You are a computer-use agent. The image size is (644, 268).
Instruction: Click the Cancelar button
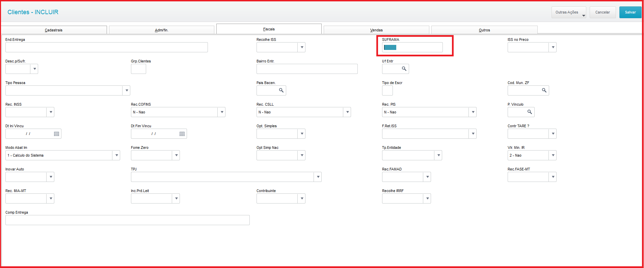click(602, 12)
